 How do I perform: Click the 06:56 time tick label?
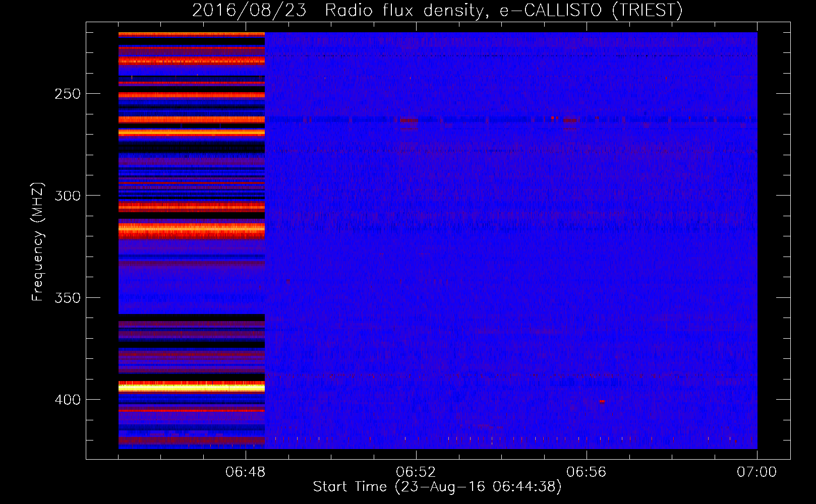(x=587, y=472)
